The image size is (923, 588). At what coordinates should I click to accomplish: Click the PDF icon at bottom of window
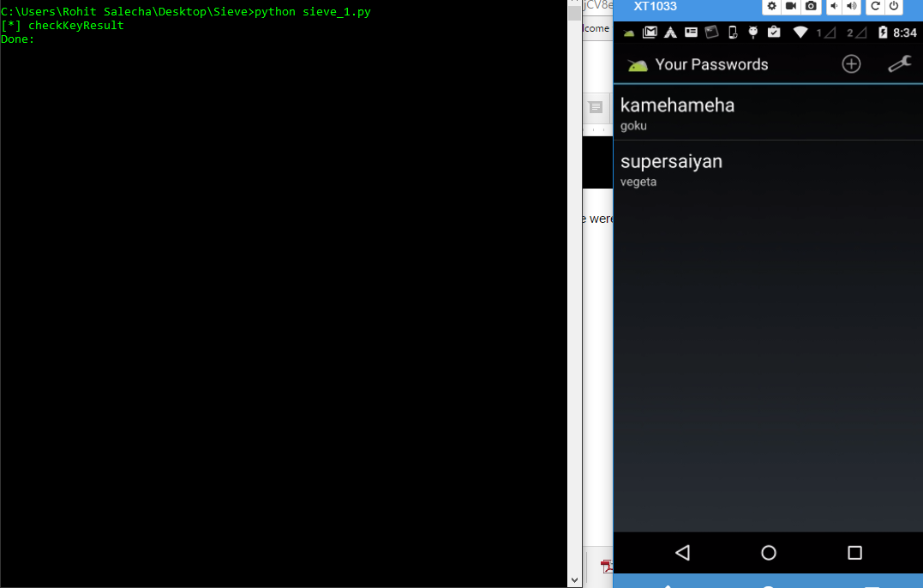point(607,566)
